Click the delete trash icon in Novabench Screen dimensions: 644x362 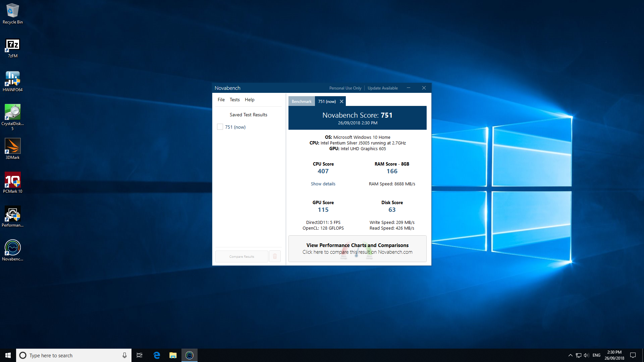coord(275,256)
